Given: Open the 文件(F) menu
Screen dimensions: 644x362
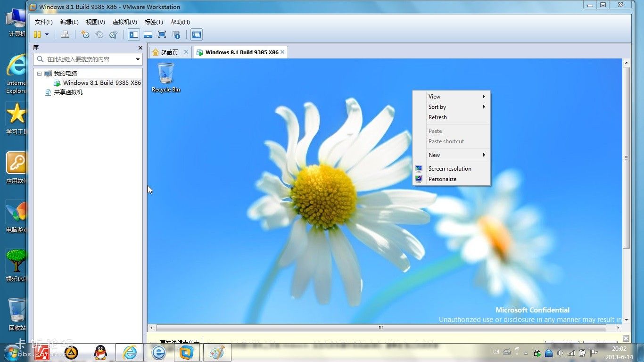Looking at the screenshot, I should tap(44, 22).
